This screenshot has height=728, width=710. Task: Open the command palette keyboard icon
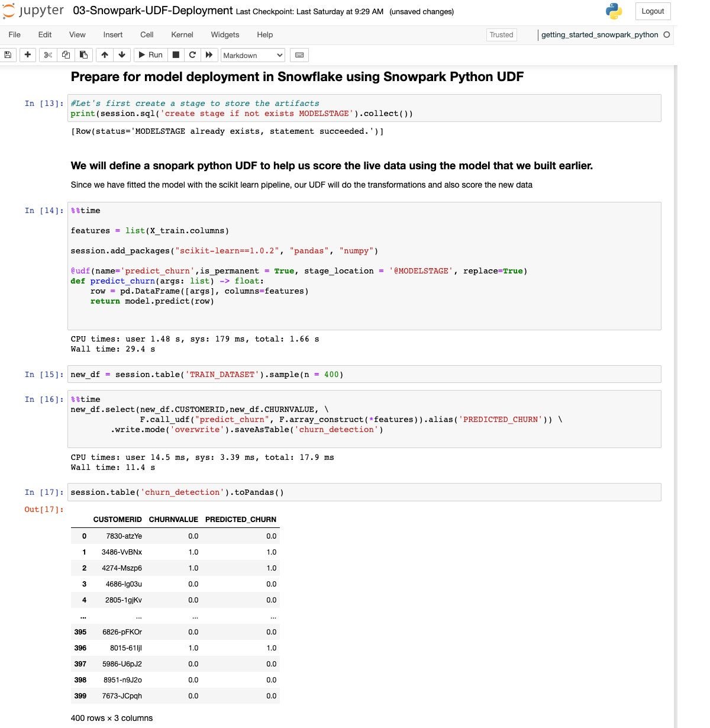click(x=299, y=55)
